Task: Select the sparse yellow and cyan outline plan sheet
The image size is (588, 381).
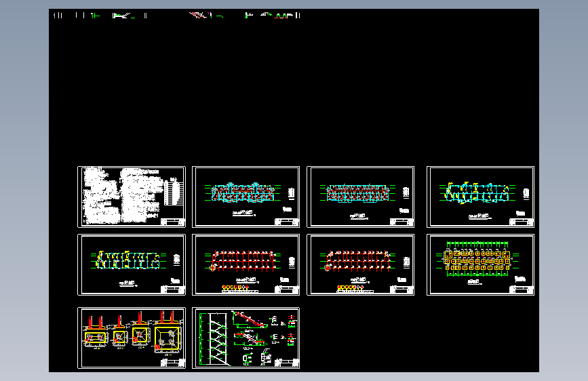Action: point(480,197)
